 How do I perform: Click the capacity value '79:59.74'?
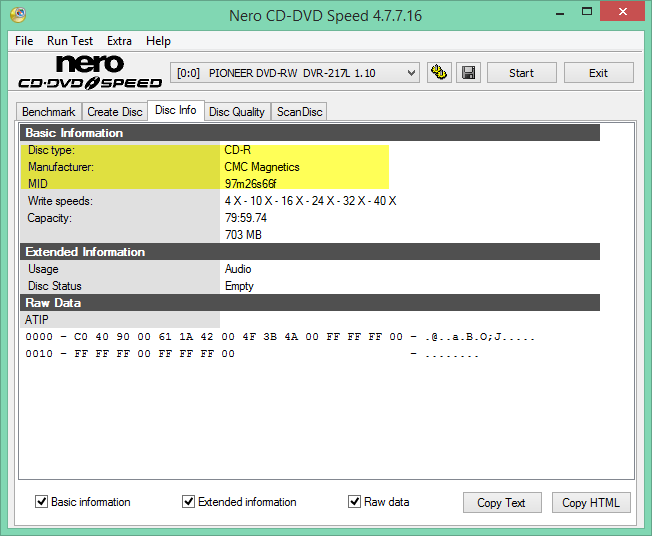click(246, 218)
